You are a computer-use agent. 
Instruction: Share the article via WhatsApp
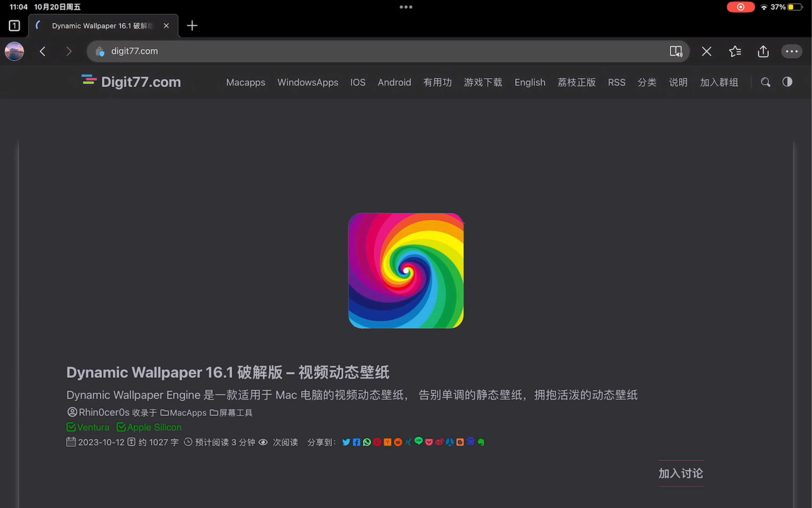click(367, 442)
